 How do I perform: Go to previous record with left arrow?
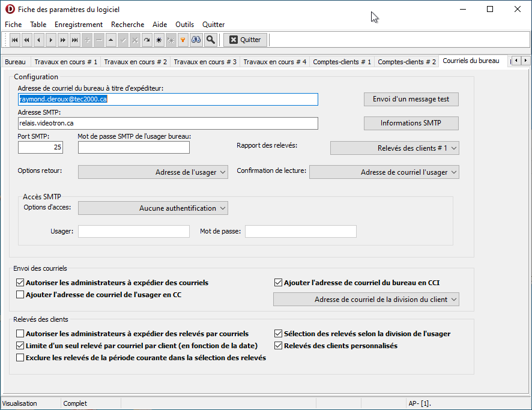point(38,40)
